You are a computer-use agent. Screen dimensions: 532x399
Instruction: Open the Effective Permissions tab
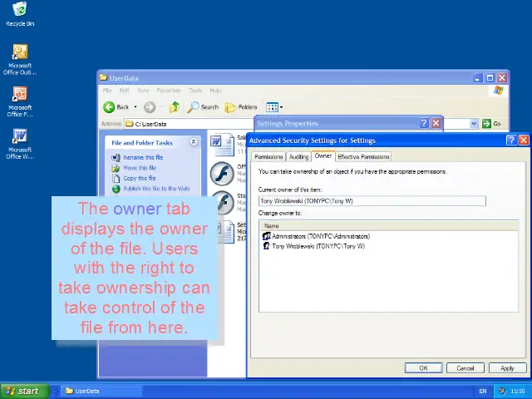click(x=362, y=157)
